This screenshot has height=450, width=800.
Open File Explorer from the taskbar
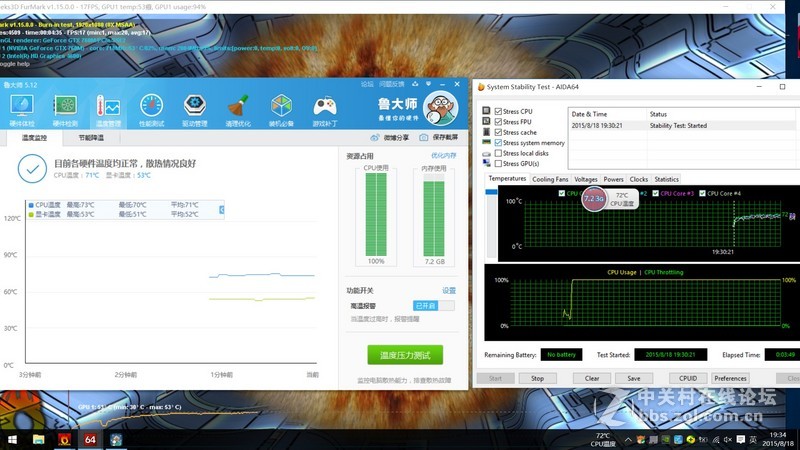tap(38, 439)
